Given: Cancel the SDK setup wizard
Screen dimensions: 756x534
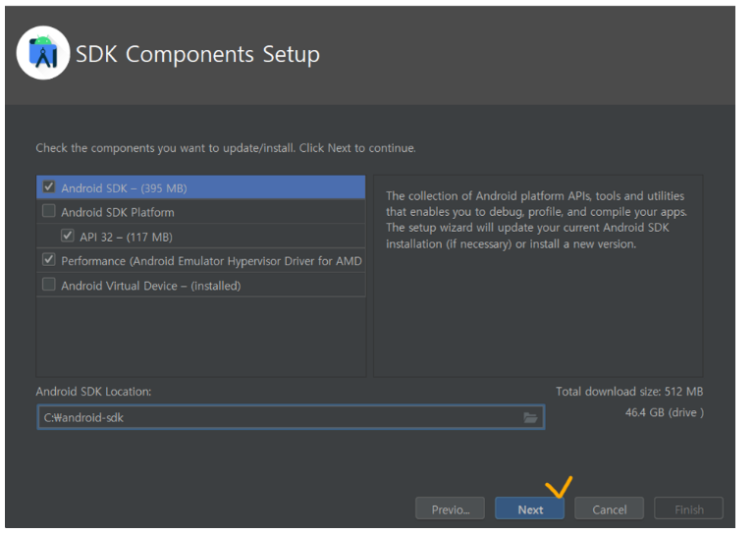Looking at the screenshot, I should (x=609, y=508).
